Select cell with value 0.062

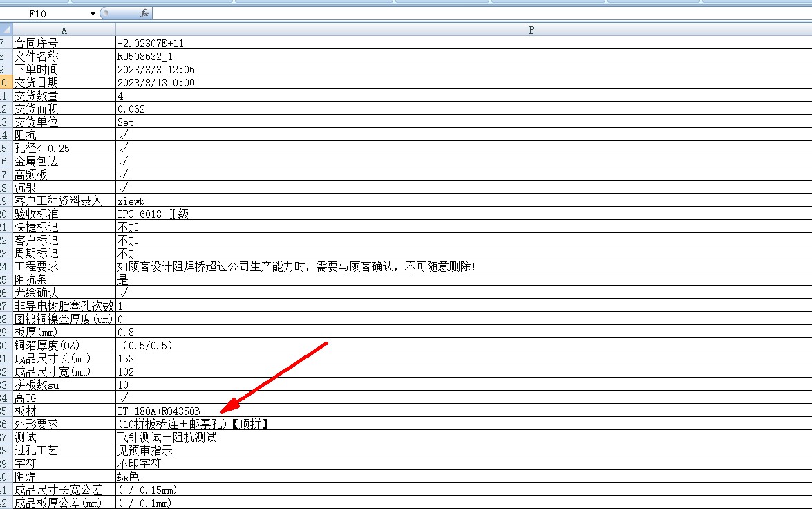tap(464, 109)
